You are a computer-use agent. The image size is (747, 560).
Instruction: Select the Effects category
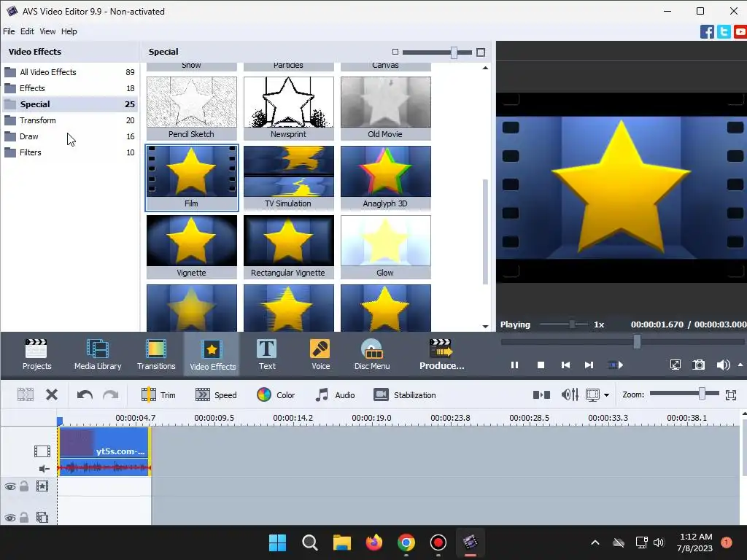tap(70, 88)
